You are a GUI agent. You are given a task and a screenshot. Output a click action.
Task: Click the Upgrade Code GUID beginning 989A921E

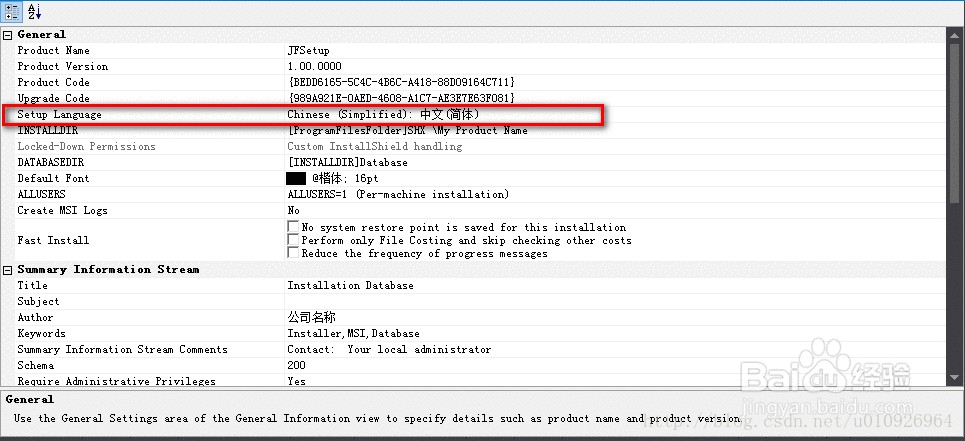click(x=401, y=98)
